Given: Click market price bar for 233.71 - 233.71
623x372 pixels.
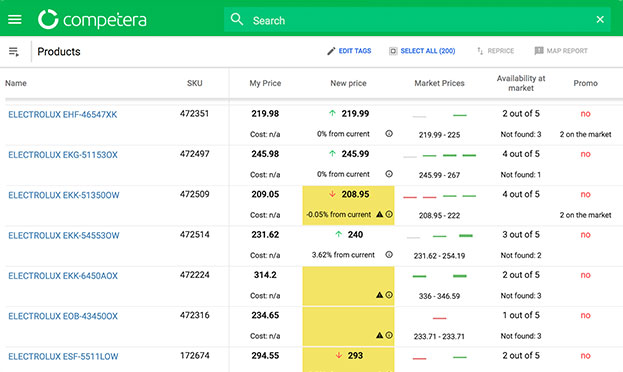Looking at the screenshot, I should point(439,318).
